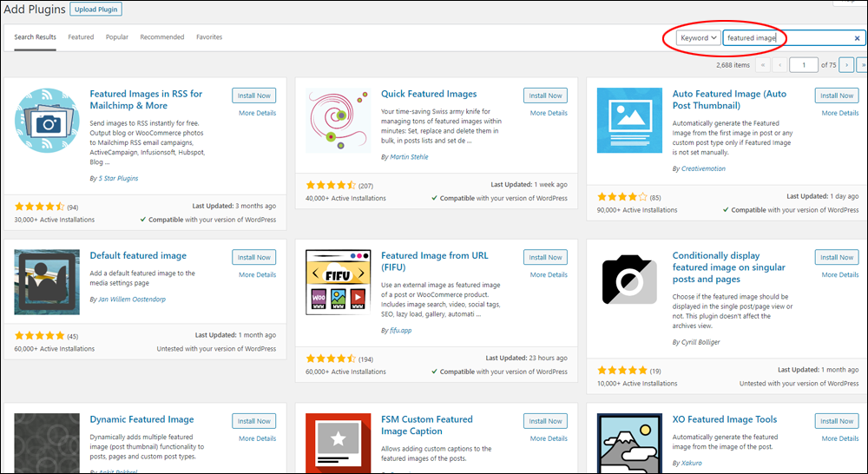The height and width of the screenshot is (474, 868).
Task: Click the FIFU plugin icon
Action: pyautogui.click(x=339, y=282)
